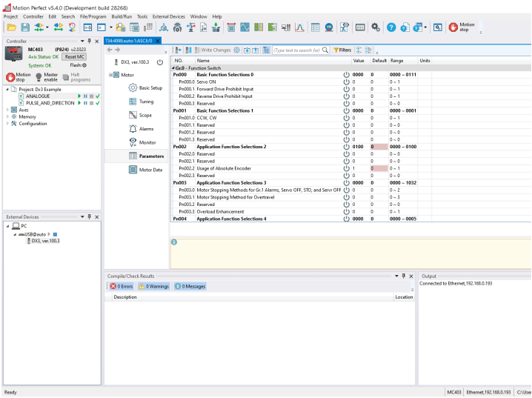This screenshot has height=398, width=532.
Task: Toggle Halt programs in Controller panel
Action: [x=76, y=77]
